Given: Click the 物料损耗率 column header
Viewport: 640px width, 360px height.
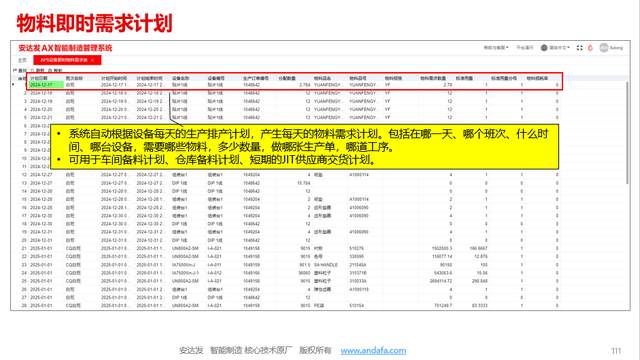Looking at the screenshot, I should (538, 78).
